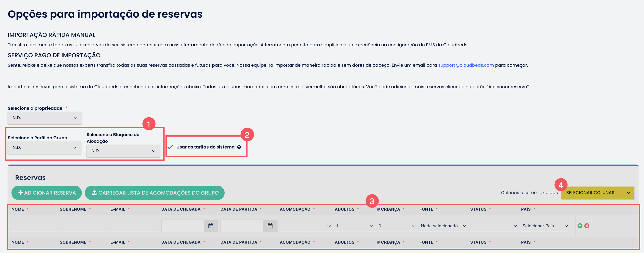Click the Nome input field
This screenshot has width=644, height=253.
click(x=35, y=225)
